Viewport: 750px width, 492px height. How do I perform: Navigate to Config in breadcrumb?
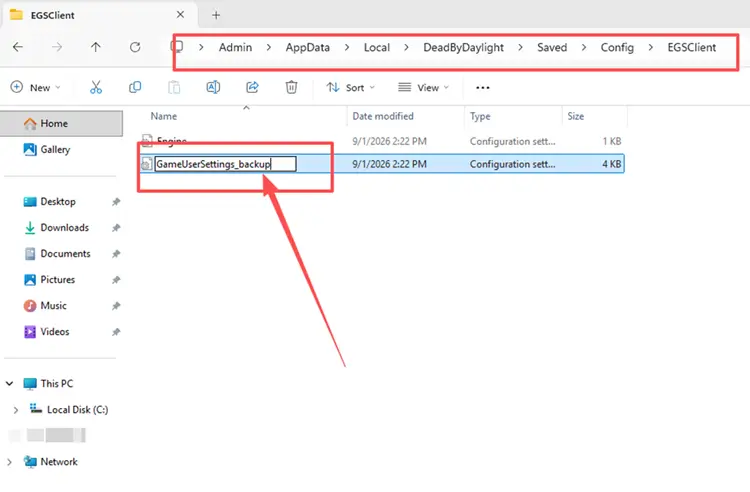click(x=617, y=47)
